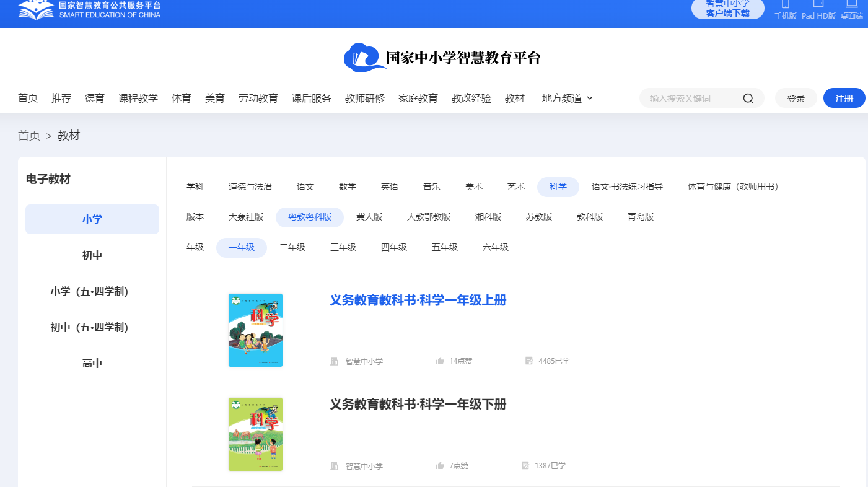
Task: Select the 冀人版 textbook edition filter
Action: click(x=370, y=216)
